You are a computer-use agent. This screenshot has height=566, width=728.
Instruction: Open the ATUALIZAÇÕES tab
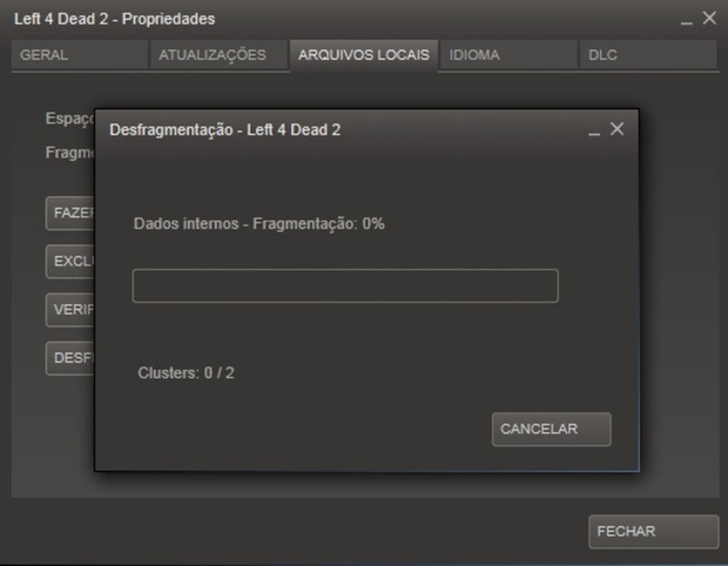(218, 55)
